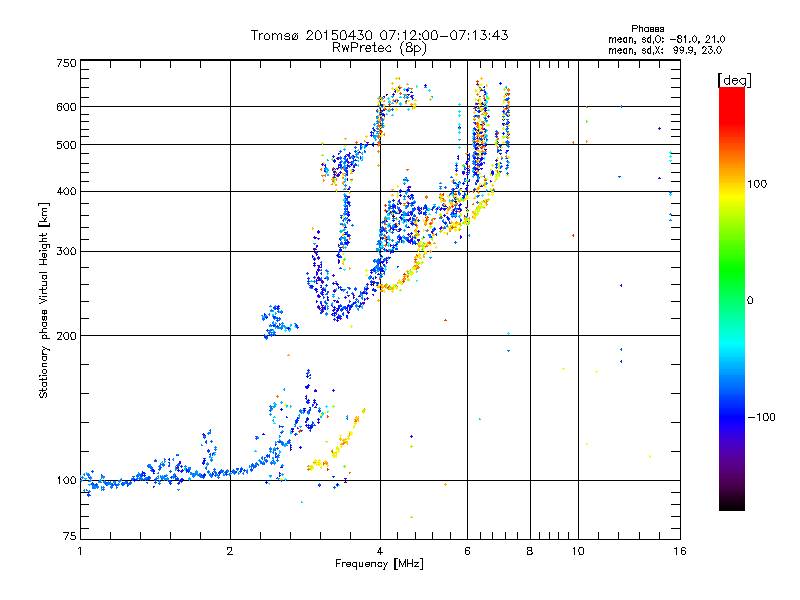Click the 'Frequency [MHz]' axis label
The image size is (800, 600).
click(x=379, y=564)
